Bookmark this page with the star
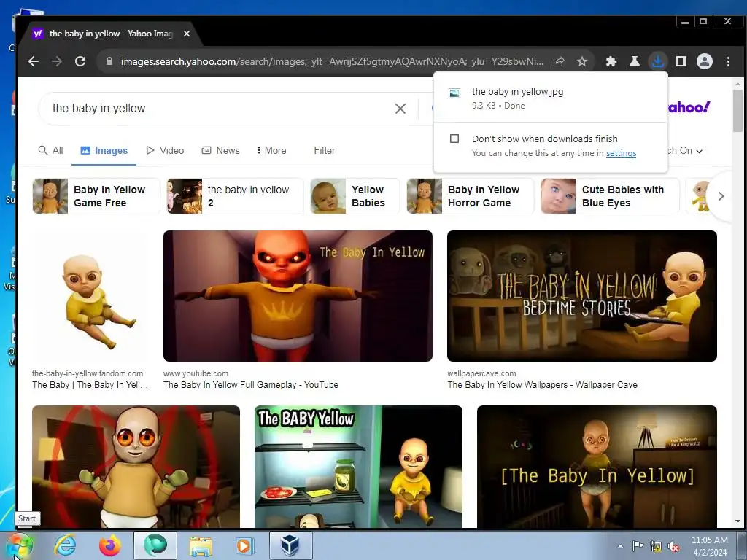The image size is (747, 560). pos(581,61)
